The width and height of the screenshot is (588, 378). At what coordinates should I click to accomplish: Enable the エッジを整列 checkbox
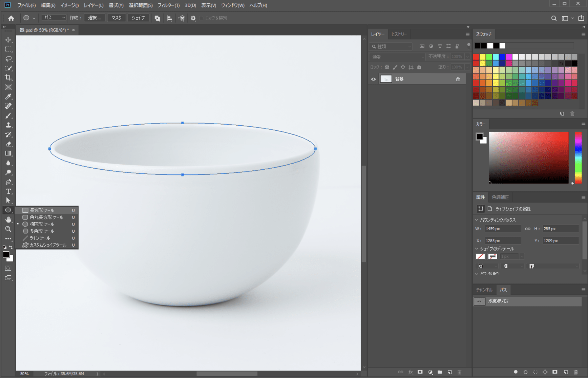coord(201,18)
